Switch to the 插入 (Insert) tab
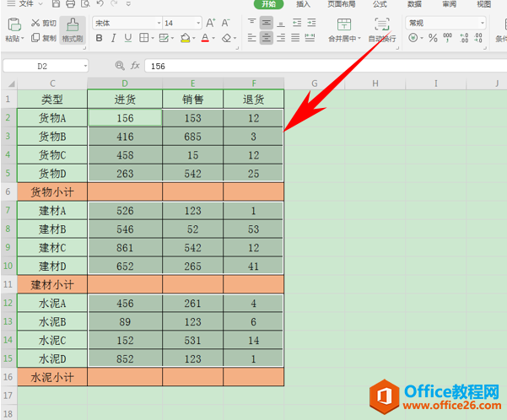This screenshot has width=507, height=420. pos(302,4)
